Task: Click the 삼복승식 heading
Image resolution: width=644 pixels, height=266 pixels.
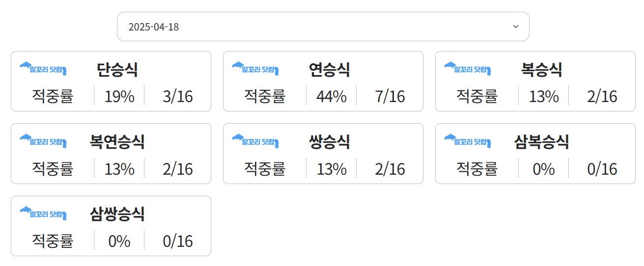Action: (542, 142)
